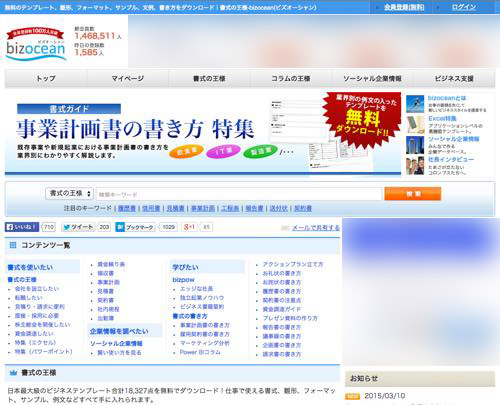Click the pink IT業 oval in banner
The height and width of the screenshot is (405, 500).
tap(223, 152)
